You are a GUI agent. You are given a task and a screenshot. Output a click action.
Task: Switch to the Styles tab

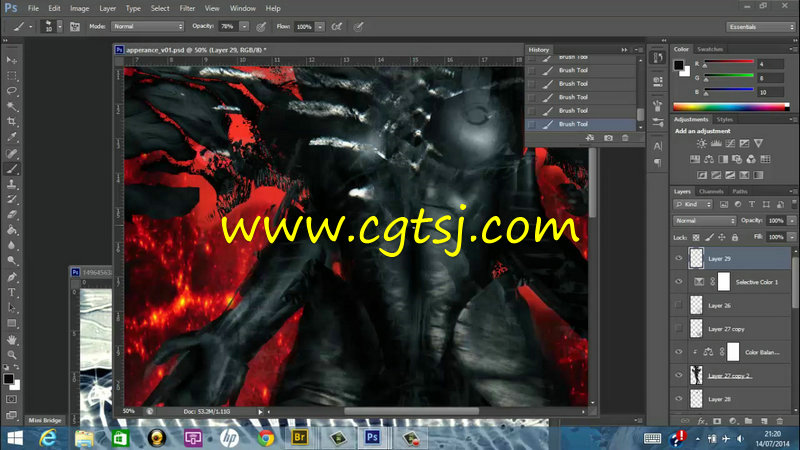(x=724, y=119)
